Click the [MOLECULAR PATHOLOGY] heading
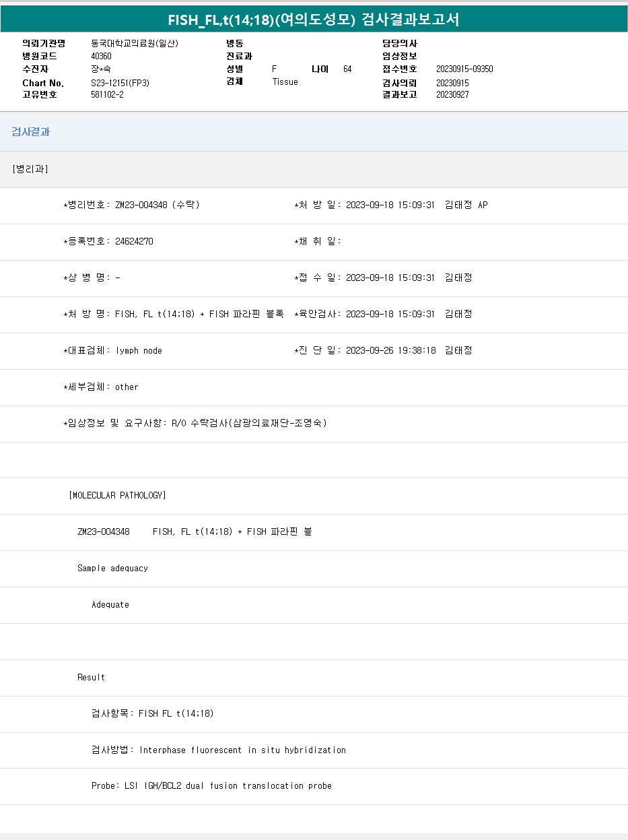This screenshot has height=840, width=628. [117, 495]
